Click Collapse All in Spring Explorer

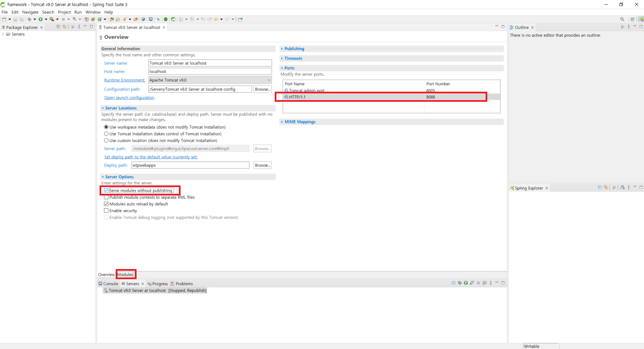pos(600,187)
